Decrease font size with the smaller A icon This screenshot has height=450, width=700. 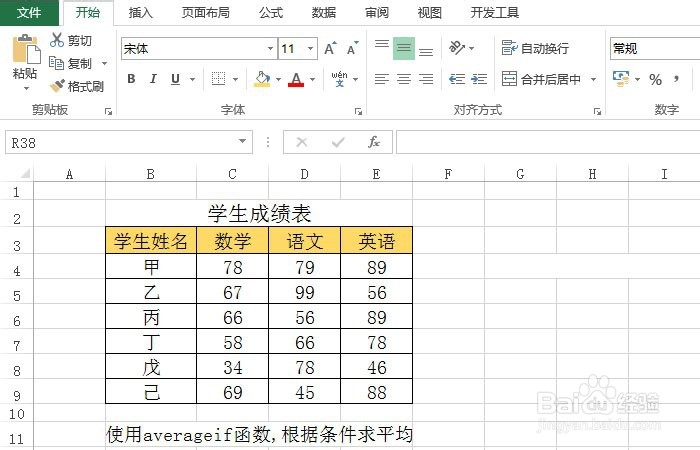click(353, 48)
